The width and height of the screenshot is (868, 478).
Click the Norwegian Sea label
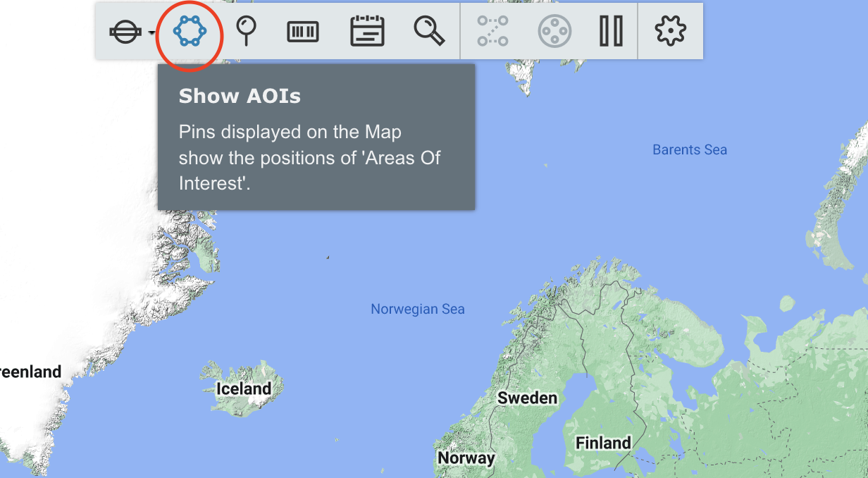point(417,309)
